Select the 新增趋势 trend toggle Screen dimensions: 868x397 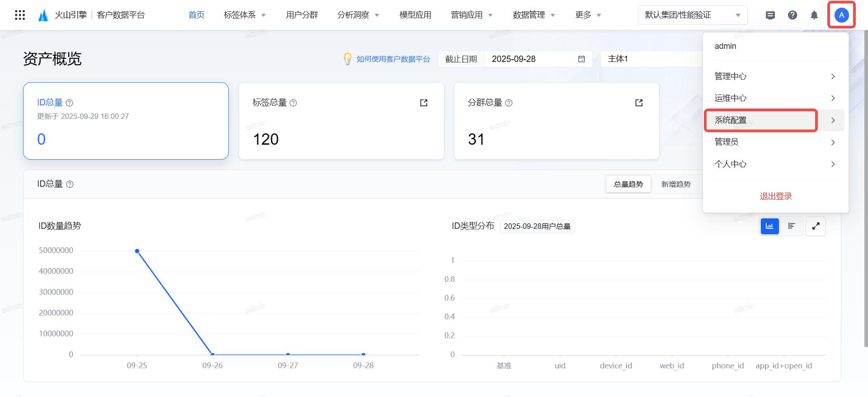click(675, 184)
